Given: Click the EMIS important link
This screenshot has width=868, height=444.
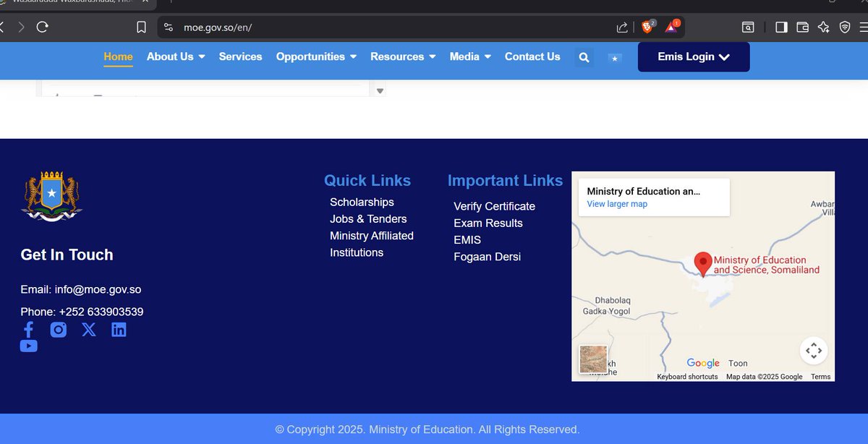Looking at the screenshot, I should tap(467, 239).
